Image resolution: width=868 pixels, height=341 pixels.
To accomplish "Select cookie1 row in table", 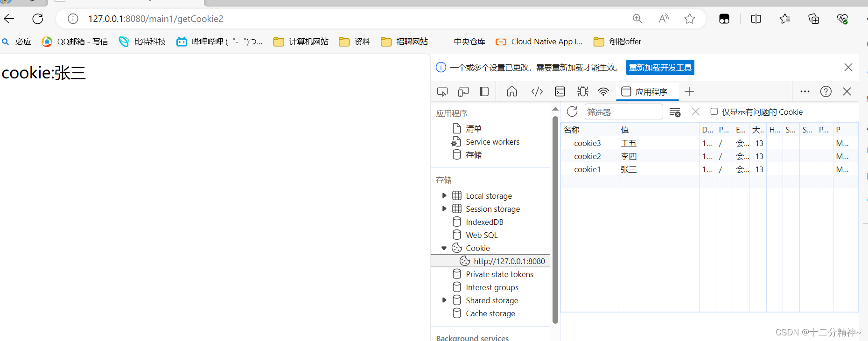I will (x=709, y=169).
